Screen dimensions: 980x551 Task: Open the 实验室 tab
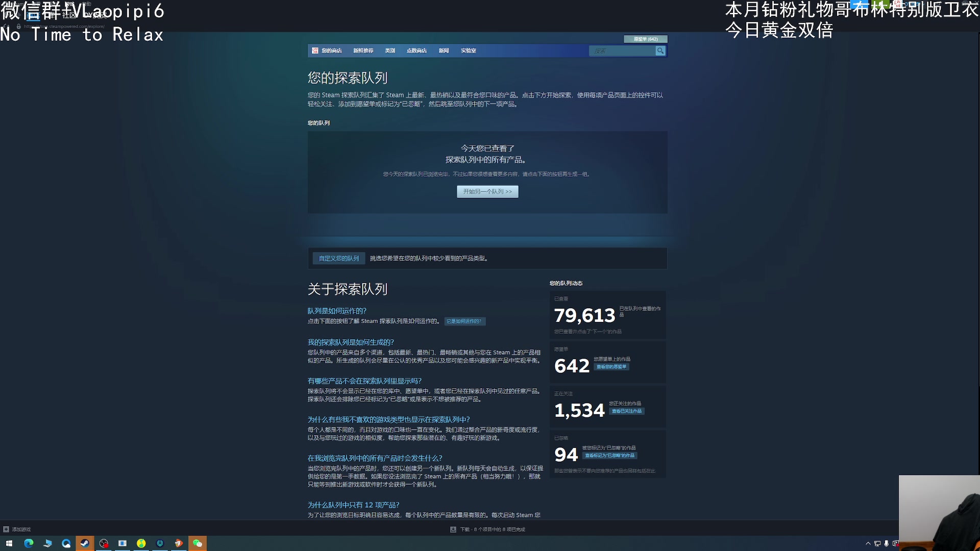point(468,51)
